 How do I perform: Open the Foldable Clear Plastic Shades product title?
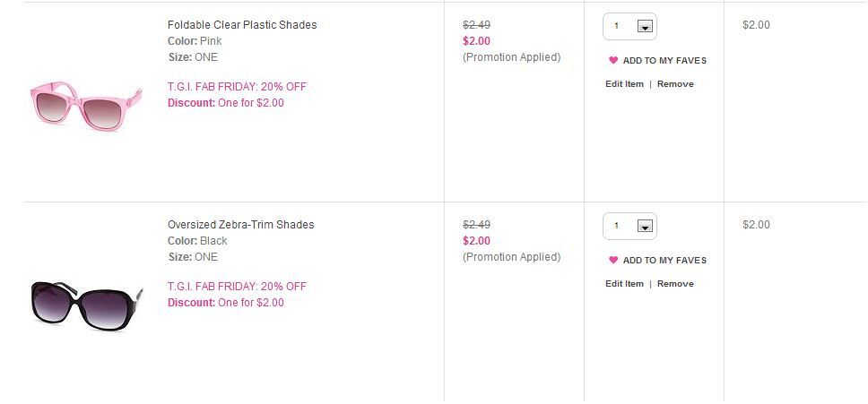[242, 25]
